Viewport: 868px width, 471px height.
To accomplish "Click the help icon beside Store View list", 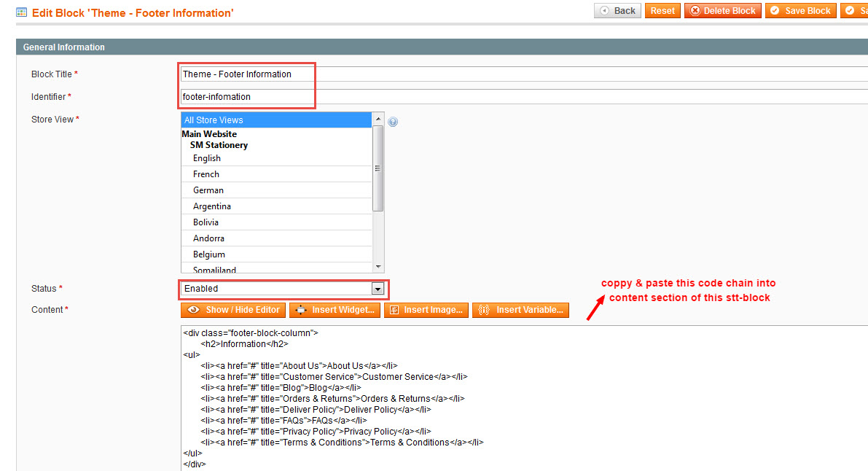I will pyautogui.click(x=393, y=122).
